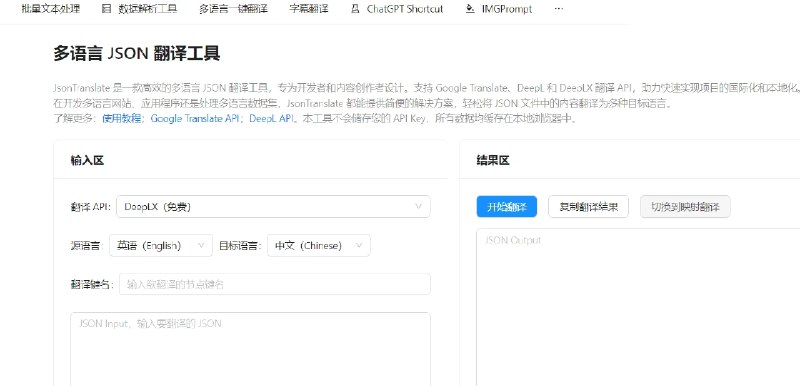This screenshot has height=386, width=800.
Task: Open the DeepL API link
Action: click(272, 119)
